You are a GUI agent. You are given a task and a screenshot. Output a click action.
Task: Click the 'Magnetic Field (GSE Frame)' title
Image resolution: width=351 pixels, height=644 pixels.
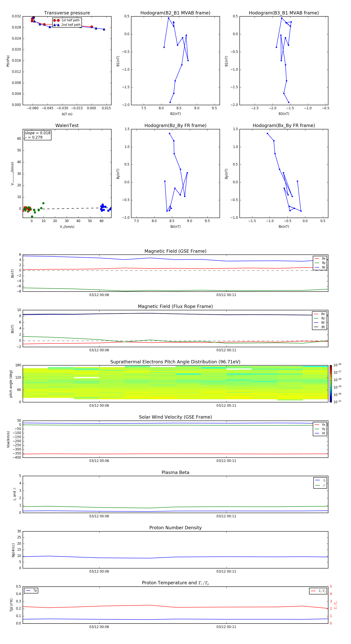(x=175, y=251)
